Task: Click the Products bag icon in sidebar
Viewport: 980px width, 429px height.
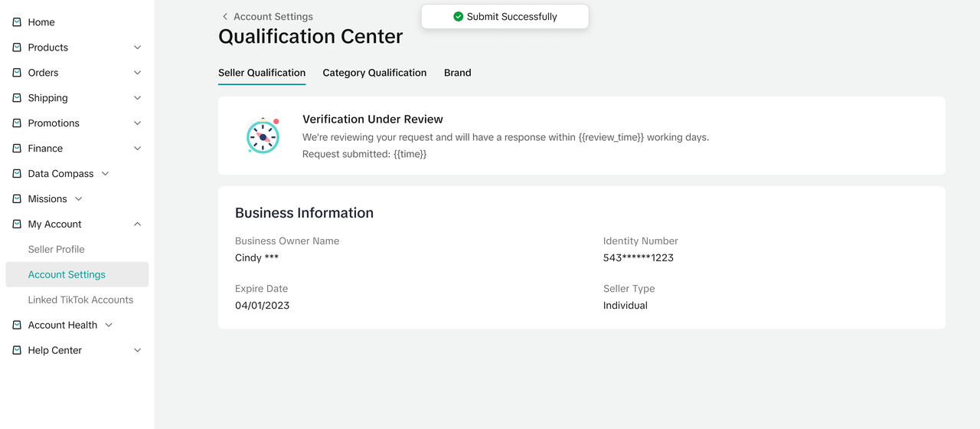Action: [x=17, y=47]
